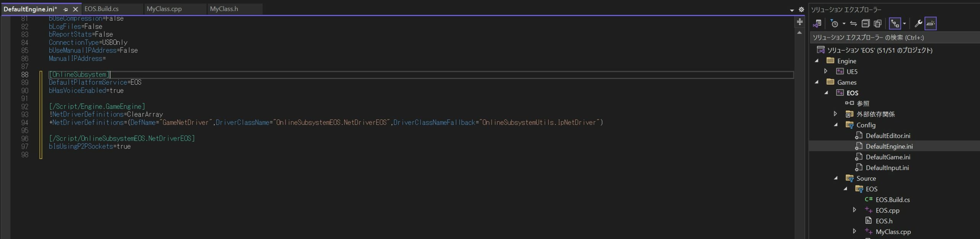The width and height of the screenshot is (980, 239).
Task: Close the DefaultEngine.ini tab
Action: tap(75, 9)
